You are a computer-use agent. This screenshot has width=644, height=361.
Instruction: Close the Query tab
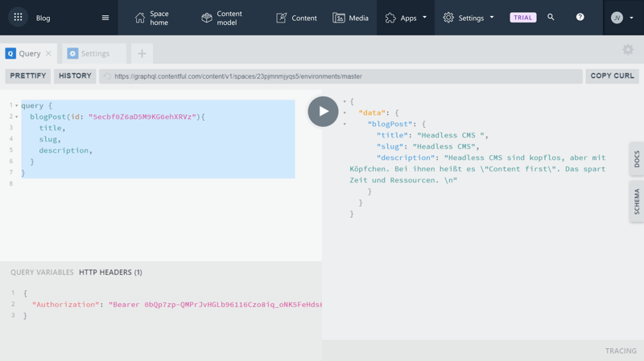(48, 53)
